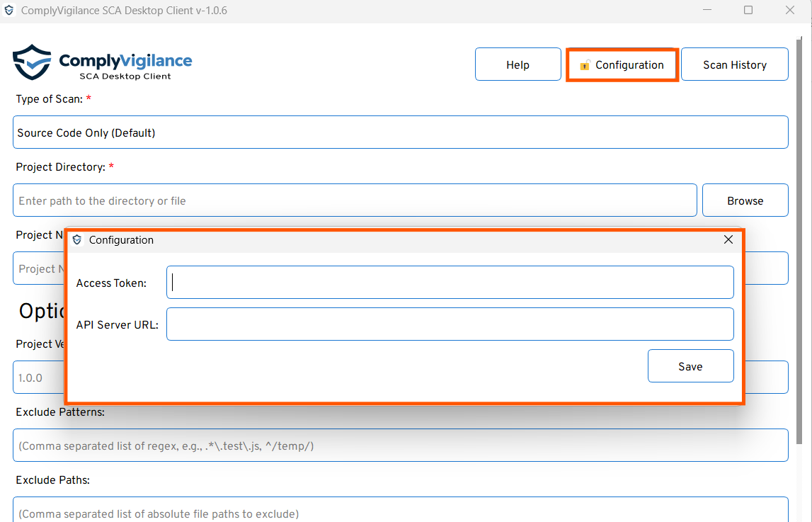The height and width of the screenshot is (522, 812).
Task: Maximize the ComplyVigilance main window
Action: point(748,11)
